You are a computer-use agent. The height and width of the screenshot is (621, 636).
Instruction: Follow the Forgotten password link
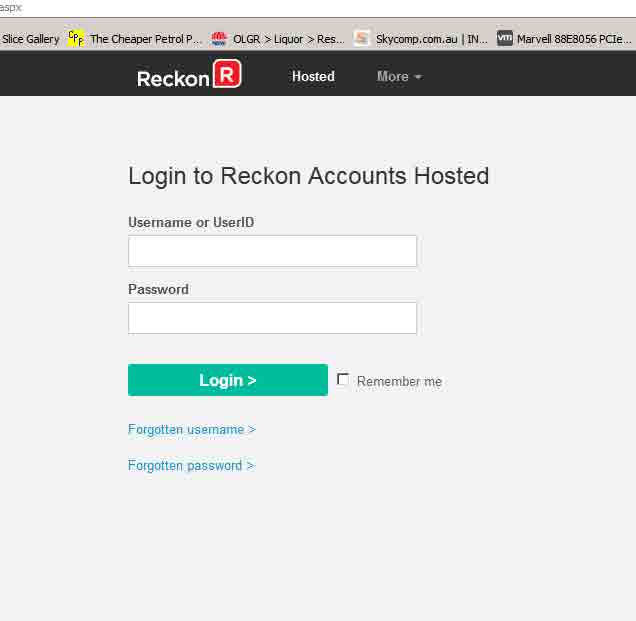(x=190, y=465)
